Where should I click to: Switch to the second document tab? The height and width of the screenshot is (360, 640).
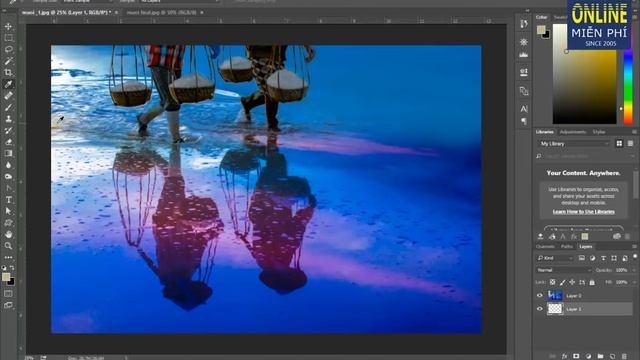(x=162, y=13)
